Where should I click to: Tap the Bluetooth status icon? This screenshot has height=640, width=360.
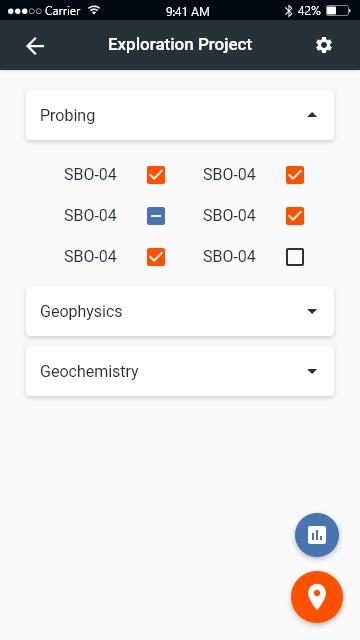click(x=289, y=11)
